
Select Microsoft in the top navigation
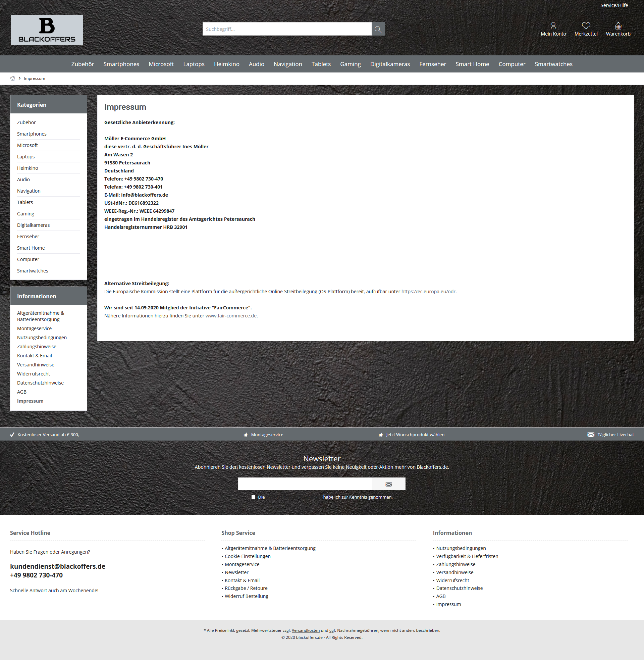click(161, 64)
